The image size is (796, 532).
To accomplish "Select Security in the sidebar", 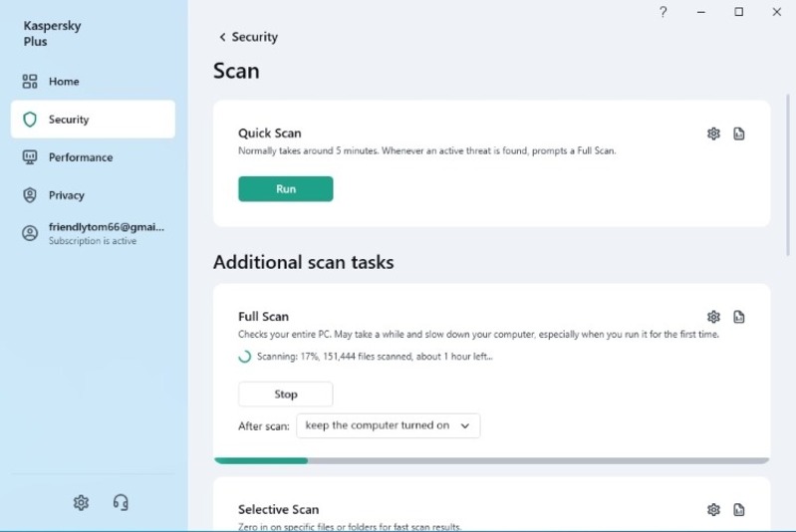I will point(93,120).
